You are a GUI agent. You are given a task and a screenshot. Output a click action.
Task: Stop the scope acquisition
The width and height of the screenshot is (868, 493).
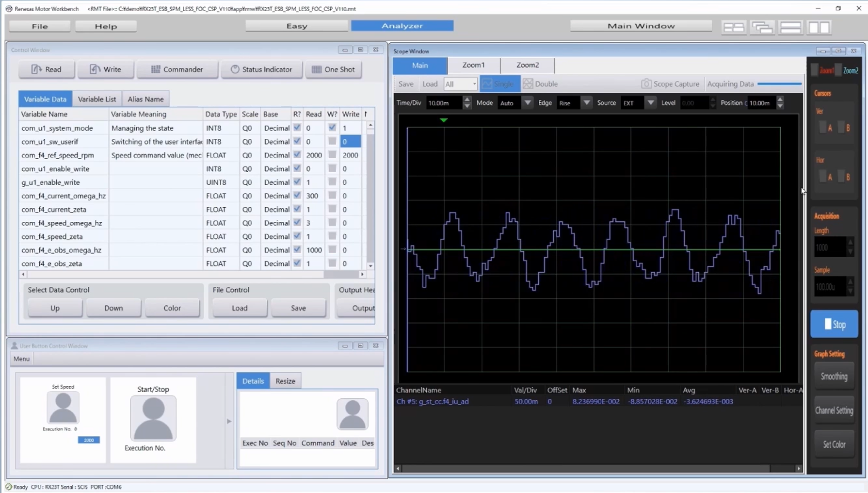834,324
